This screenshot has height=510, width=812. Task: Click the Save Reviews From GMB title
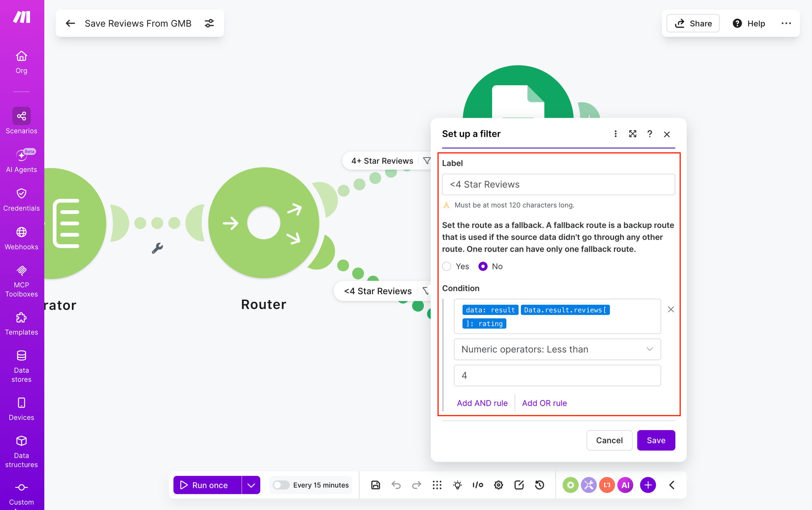pyautogui.click(x=138, y=24)
